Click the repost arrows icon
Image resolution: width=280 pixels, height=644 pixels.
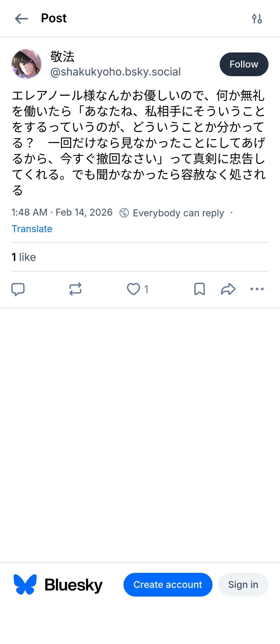pyautogui.click(x=75, y=289)
